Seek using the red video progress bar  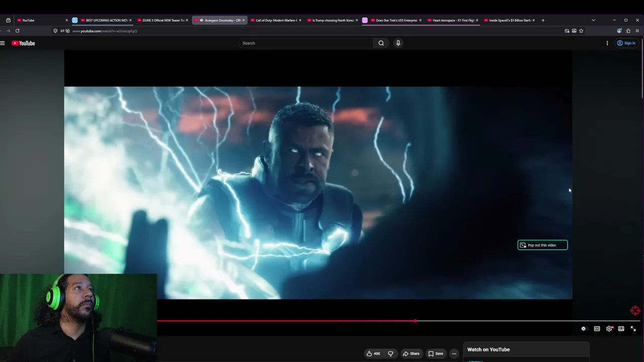pos(286,321)
